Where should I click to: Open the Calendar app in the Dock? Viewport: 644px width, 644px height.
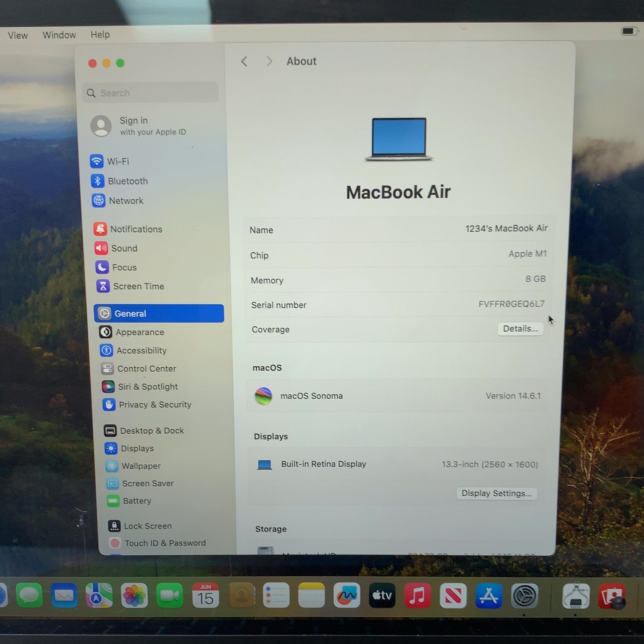tap(205, 595)
